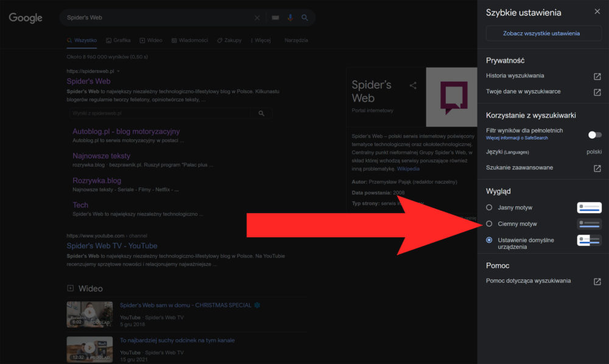
Task: Click the Przemysław Pająk author text
Action: point(413,182)
